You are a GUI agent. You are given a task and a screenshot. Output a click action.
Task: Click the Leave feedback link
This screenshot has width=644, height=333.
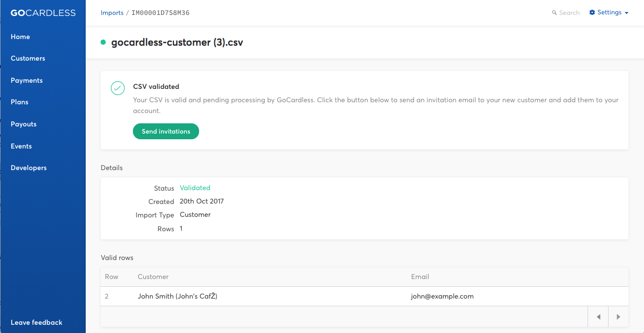point(36,323)
